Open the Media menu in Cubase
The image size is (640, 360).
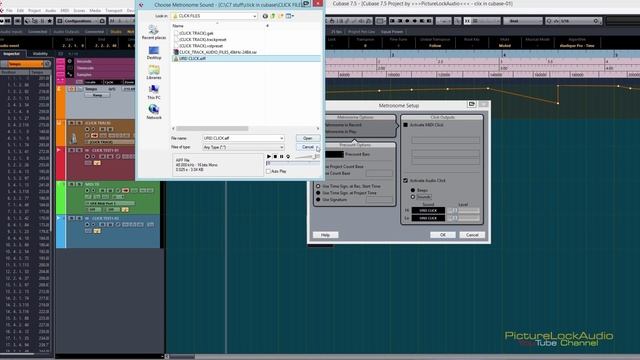click(95, 10)
